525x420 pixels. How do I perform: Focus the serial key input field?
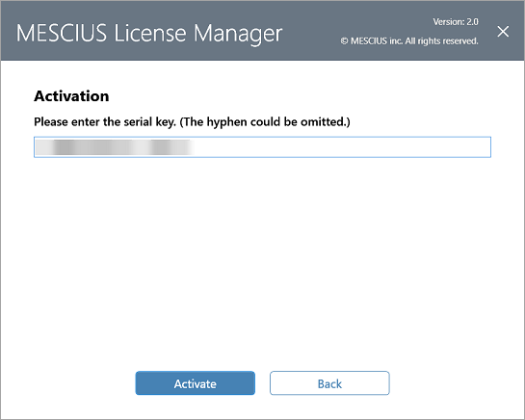[262, 147]
